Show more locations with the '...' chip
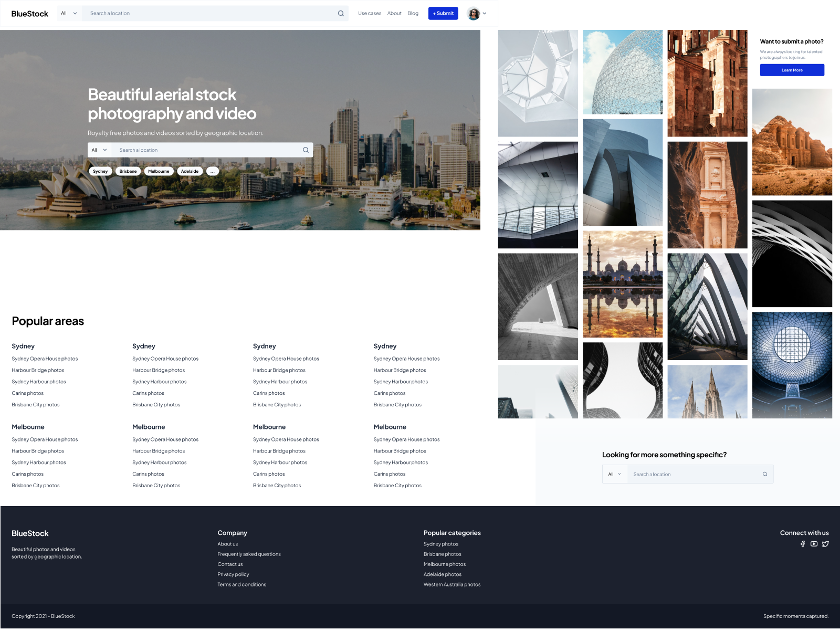 (x=213, y=172)
